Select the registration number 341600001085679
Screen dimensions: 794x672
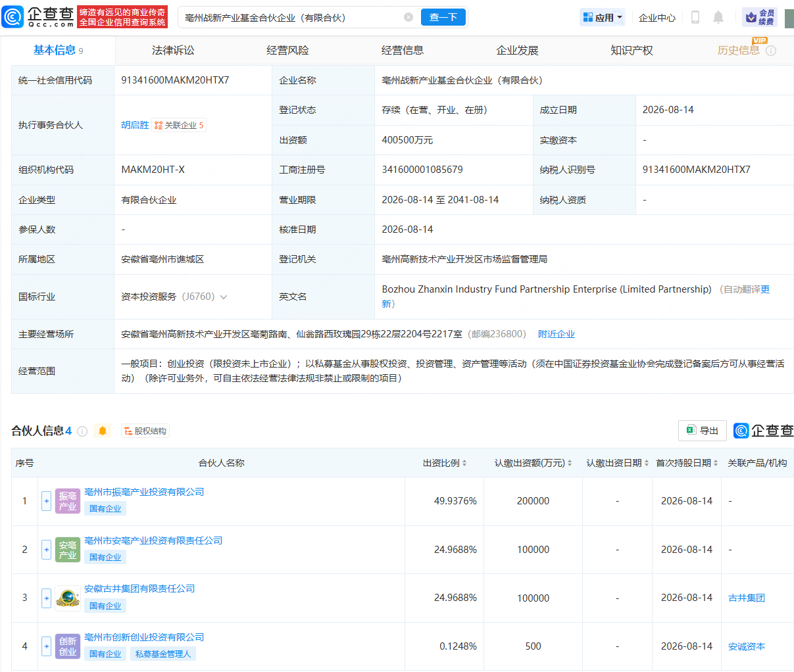pos(422,170)
